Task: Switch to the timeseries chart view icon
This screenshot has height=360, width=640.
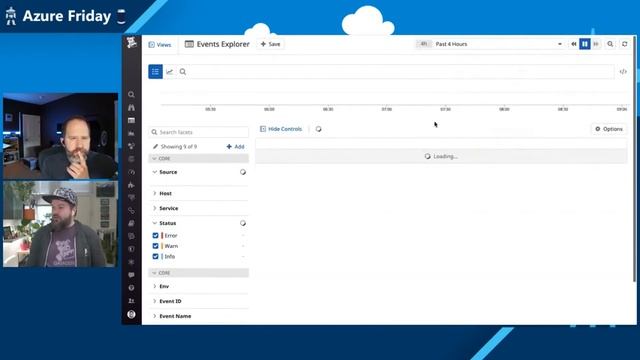Action: tap(169, 72)
